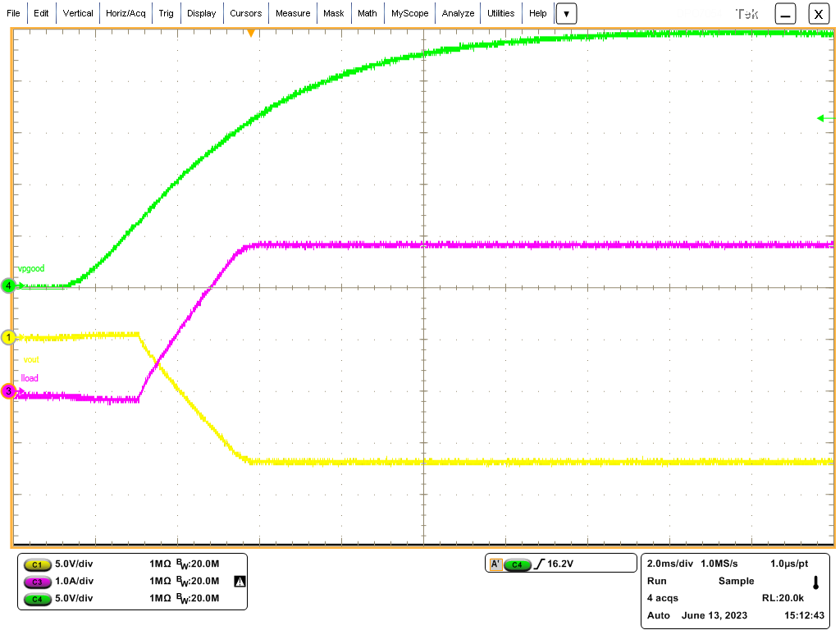
Task: Open the Utilities menu
Action: [501, 12]
